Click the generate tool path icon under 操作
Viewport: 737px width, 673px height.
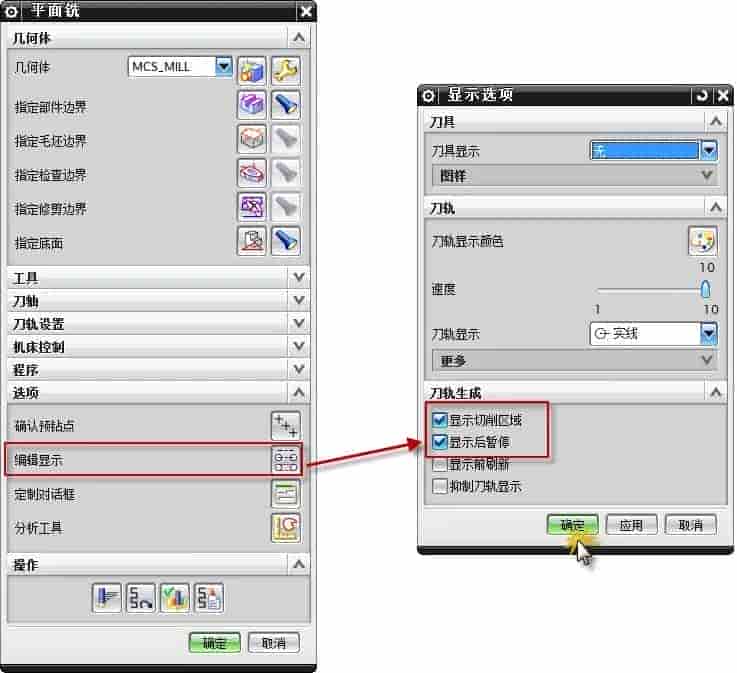[107, 598]
